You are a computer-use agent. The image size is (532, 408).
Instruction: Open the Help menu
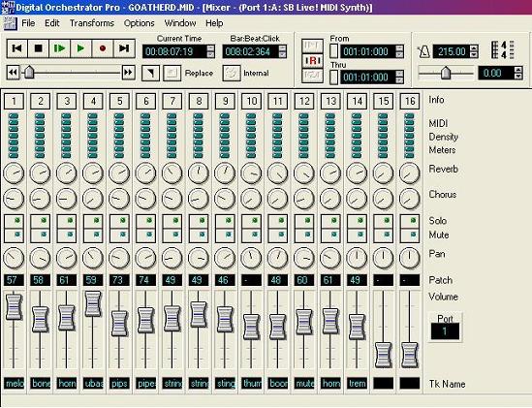click(214, 23)
